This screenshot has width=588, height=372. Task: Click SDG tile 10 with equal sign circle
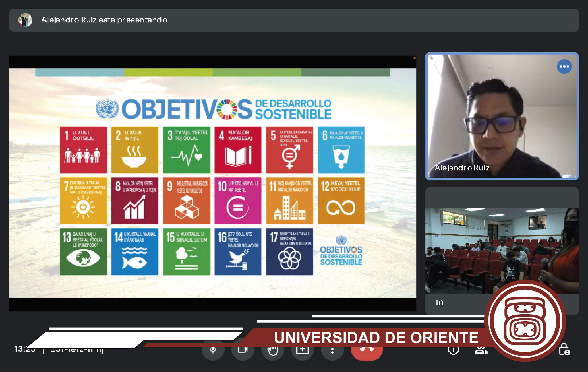click(x=238, y=201)
